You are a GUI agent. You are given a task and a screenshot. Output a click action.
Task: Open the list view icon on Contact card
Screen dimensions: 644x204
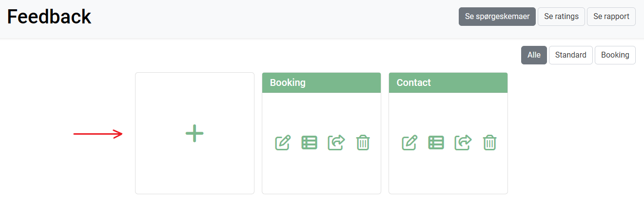click(436, 143)
